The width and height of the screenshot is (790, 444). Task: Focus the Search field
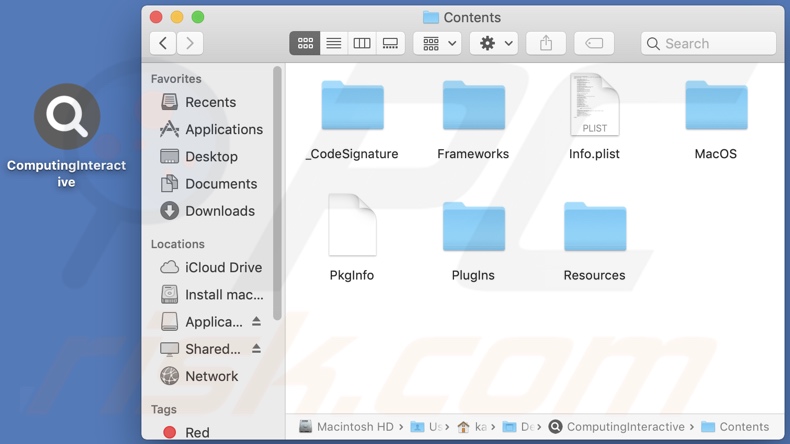coord(708,43)
